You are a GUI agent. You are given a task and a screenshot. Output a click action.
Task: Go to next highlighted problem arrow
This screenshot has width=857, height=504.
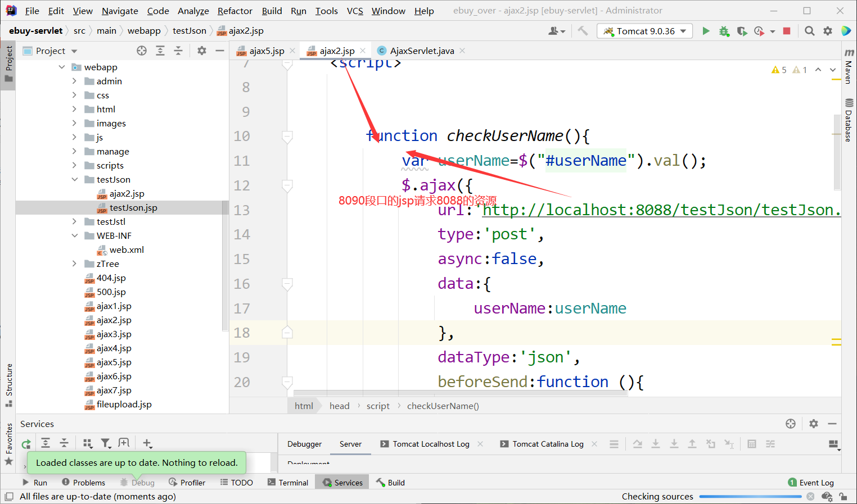(833, 70)
